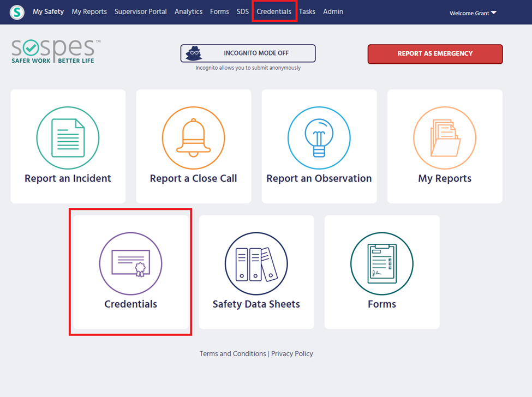Viewport: 532px width, 397px height.
Task: Click the Forms clipboard icon
Action: pos(381,263)
